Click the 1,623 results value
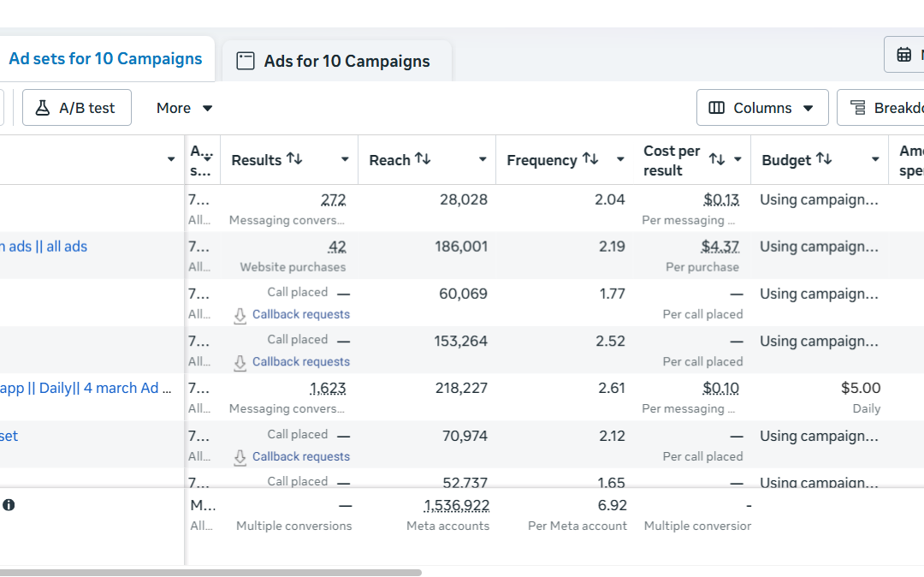The width and height of the screenshot is (924, 577). 328,388
